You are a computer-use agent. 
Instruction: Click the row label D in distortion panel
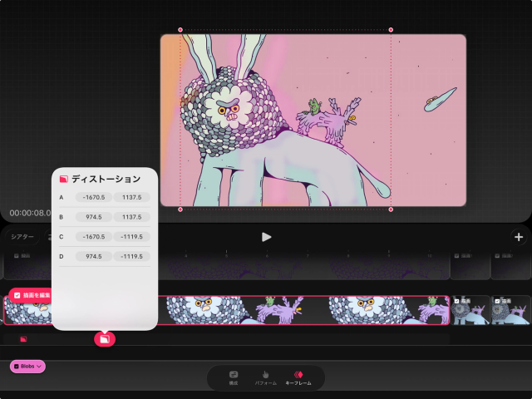61,257
